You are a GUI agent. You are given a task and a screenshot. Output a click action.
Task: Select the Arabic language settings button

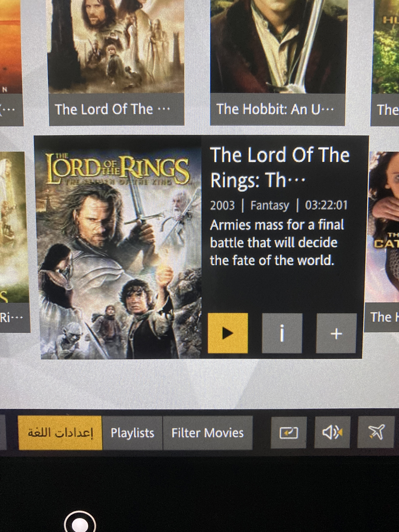pyautogui.click(x=60, y=433)
